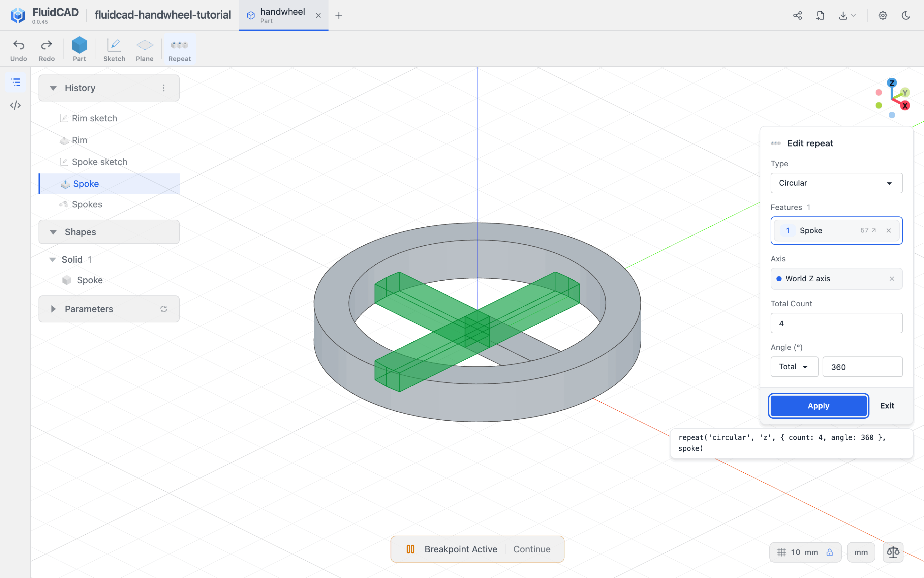Screen dimensions: 924x578
Task: Click the X axis on the view gizmo
Action: [905, 106]
